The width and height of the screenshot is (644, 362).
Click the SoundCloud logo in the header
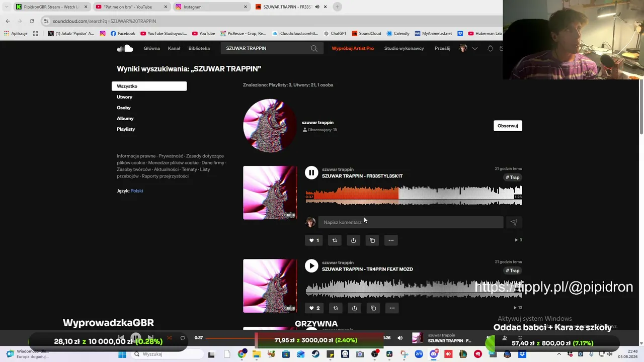click(125, 48)
